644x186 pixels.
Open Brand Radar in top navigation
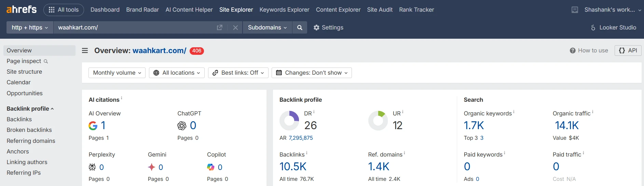click(x=142, y=10)
